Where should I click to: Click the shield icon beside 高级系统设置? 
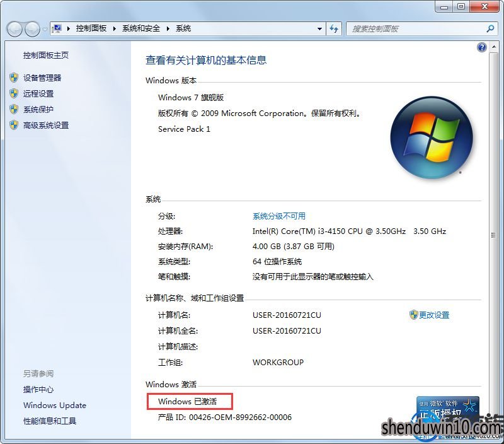tap(13, 125)
